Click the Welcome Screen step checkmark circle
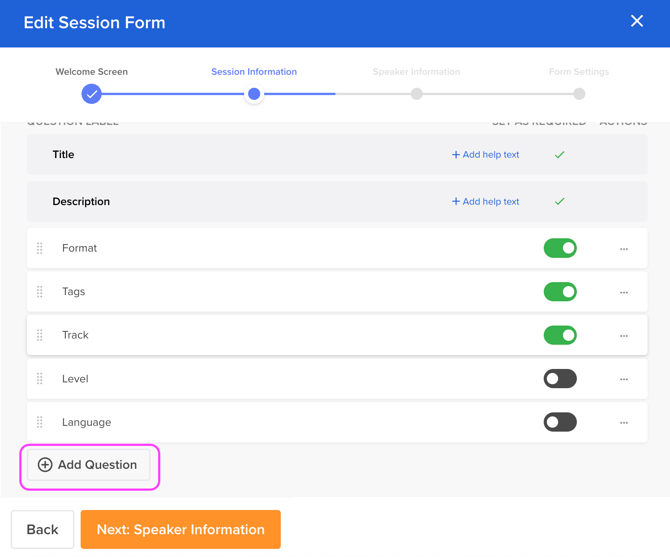This screenshot has width=670, height=557. [x=91, y=94]
